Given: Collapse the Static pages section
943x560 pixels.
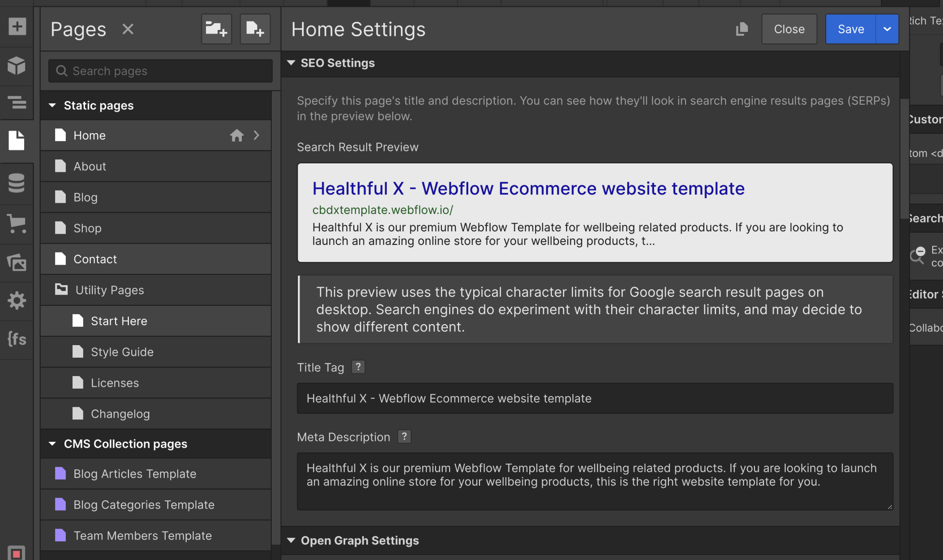Looking at the screenshot, I should click(52, 105).
